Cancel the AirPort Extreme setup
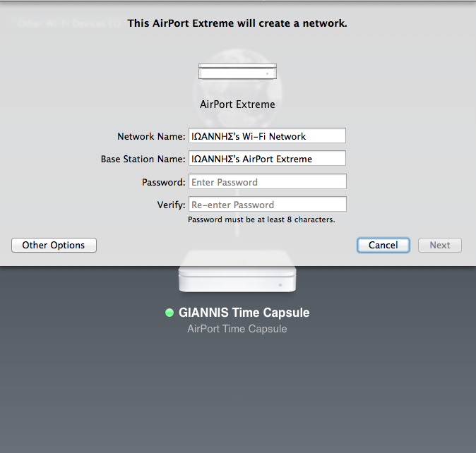Viewport: 476px width, 453px height. (383, 245)
